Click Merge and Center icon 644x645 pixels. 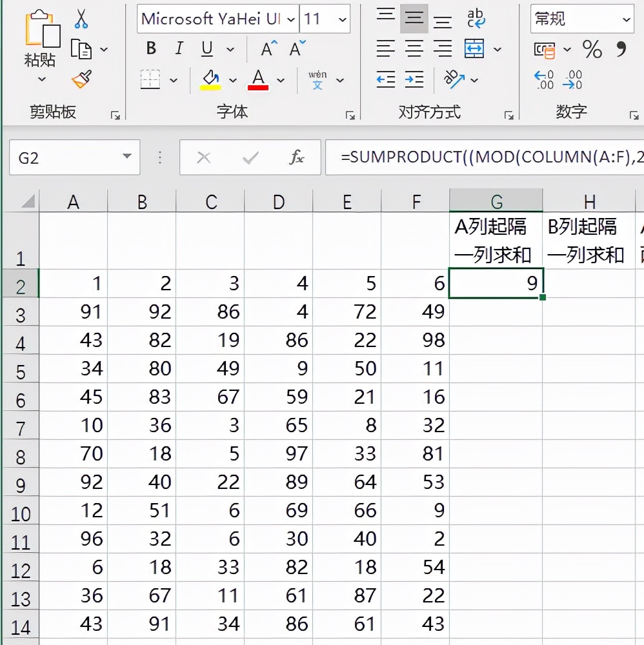pos(474,49)
